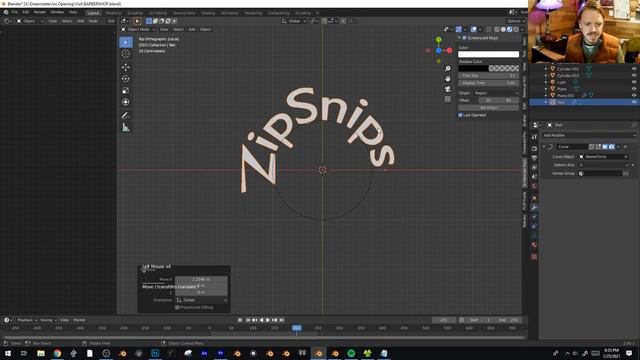640x360 pixels.
Task: Open Premiere Pro from the taskbar
Action: (x=220, y=353)
